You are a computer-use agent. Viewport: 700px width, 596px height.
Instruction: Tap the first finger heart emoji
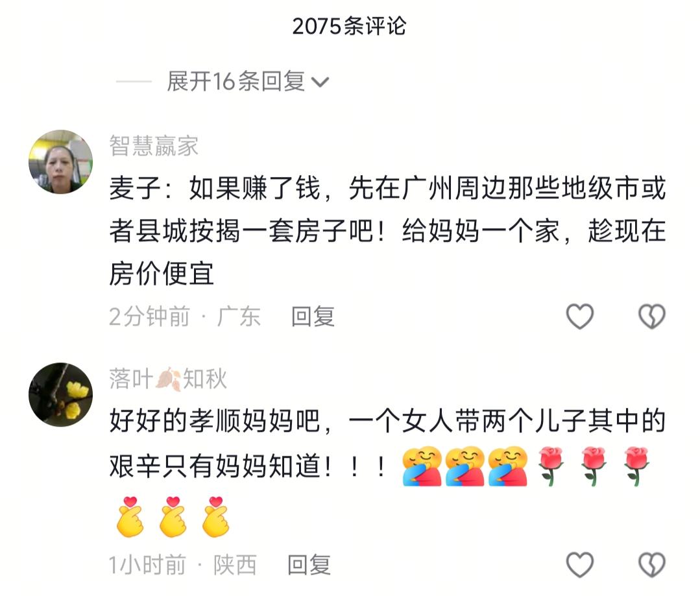click(x=130, y=516)
